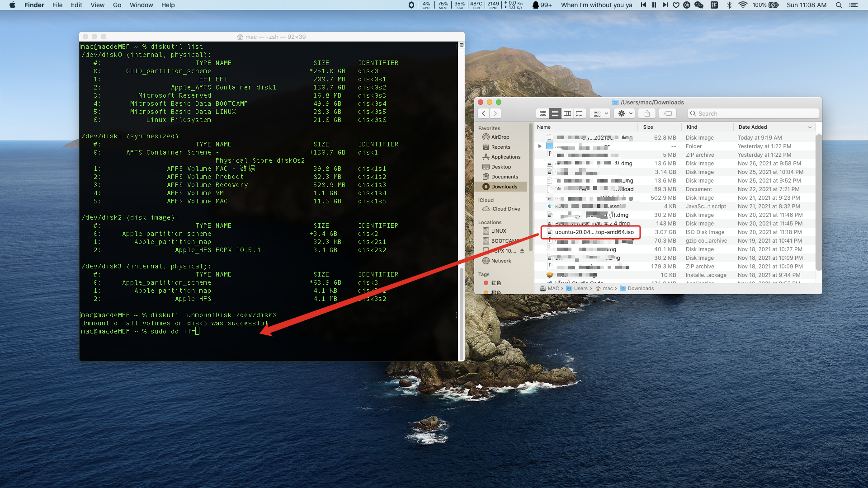Open AirDrop in the sidebar
Viewport: 868px width, 488px height.
point(500,137)
